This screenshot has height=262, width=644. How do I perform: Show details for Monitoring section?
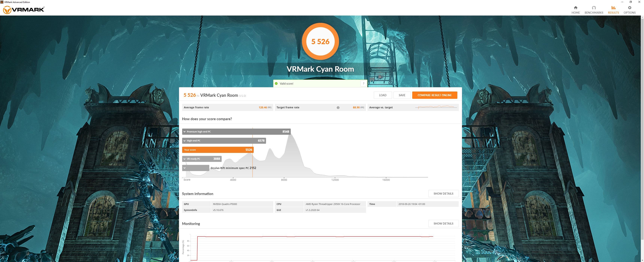[443, 223]
